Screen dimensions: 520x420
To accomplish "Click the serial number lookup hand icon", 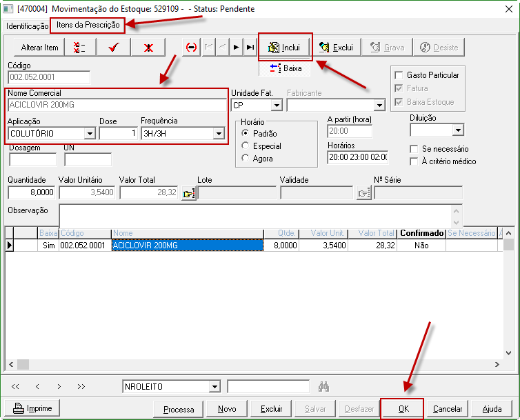I will point(364,192).
